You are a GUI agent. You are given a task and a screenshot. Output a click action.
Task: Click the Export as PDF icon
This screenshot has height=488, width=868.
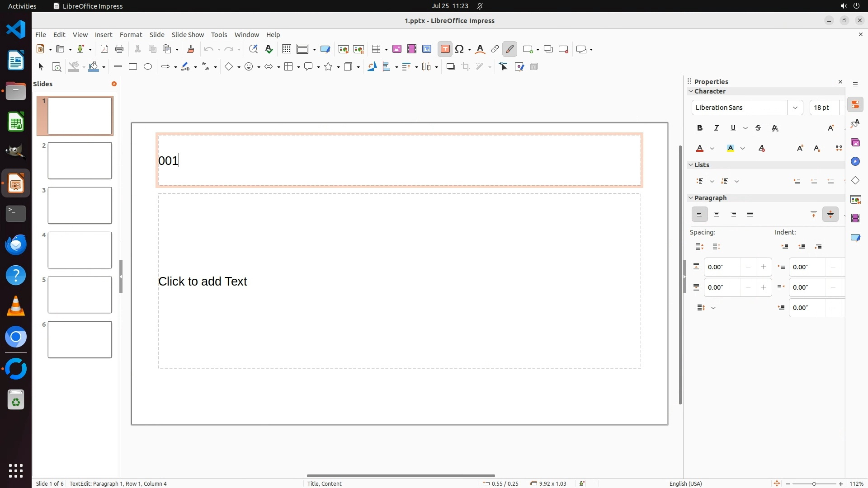click(x=104, y=49)
